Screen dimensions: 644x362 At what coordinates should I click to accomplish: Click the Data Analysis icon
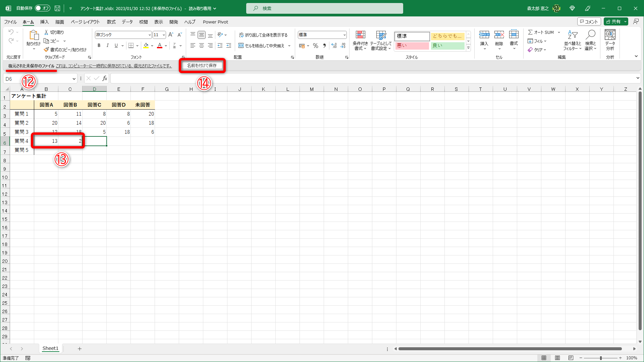610,35
